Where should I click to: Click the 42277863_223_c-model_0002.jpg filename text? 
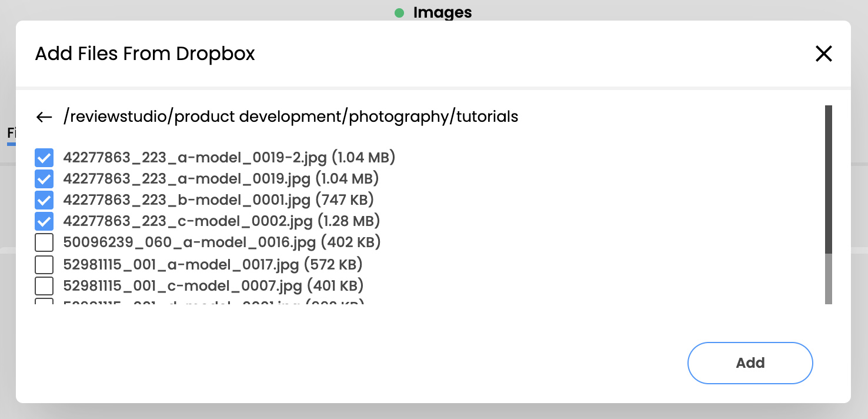tap(188, 221)
